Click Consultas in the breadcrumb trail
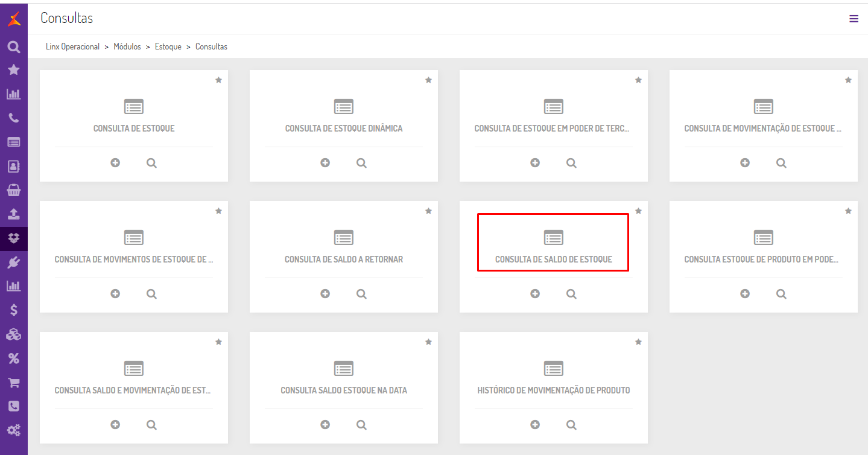Viewport: 868px width, 455px height. click(211, 46)
